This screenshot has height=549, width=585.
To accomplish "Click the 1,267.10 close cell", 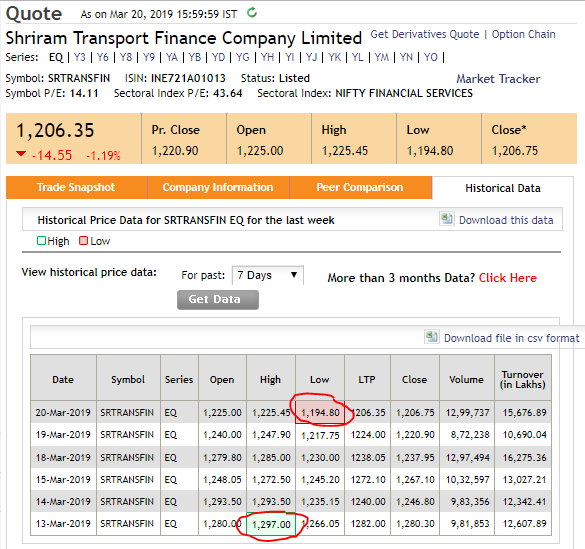I will coord(415,479).
